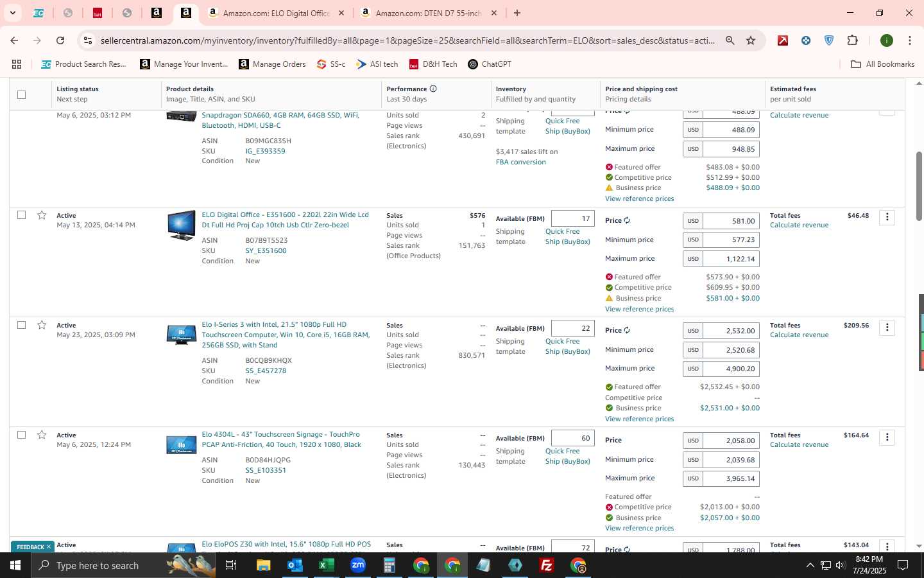Viewport: 924px width, 578px height.
Task: Open the Chrome profile avatar
Action: [887, 40]
